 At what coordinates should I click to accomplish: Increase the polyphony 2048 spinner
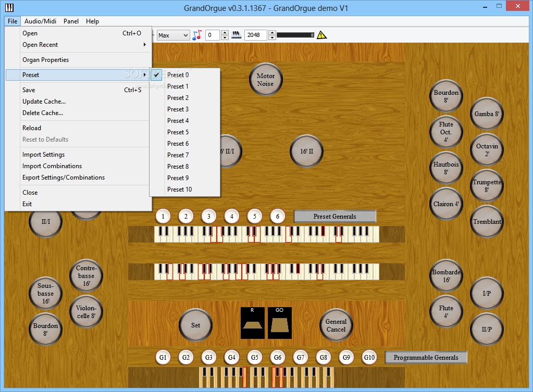[x=272, y=33]
